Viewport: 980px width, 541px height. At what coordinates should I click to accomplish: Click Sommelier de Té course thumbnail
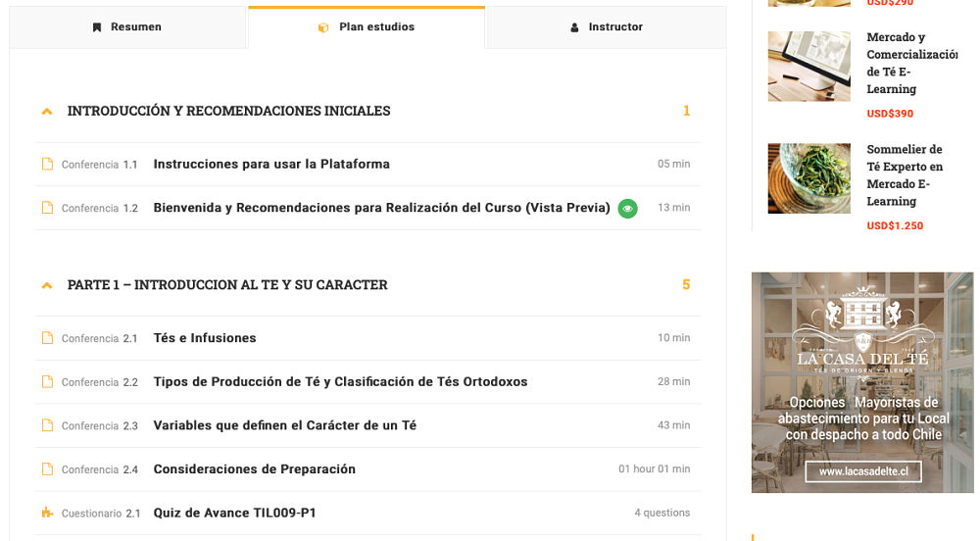[808, 178]
